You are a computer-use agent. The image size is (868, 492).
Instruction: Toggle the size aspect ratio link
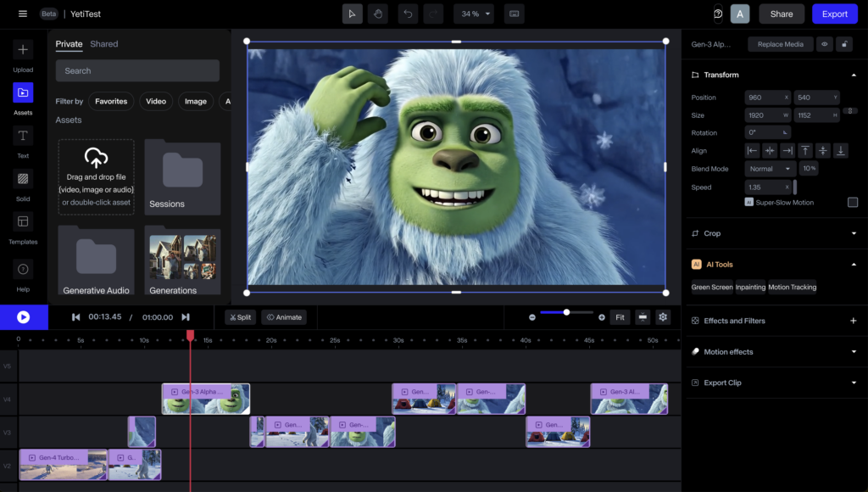pyautogui.click(x=849, y=111)
